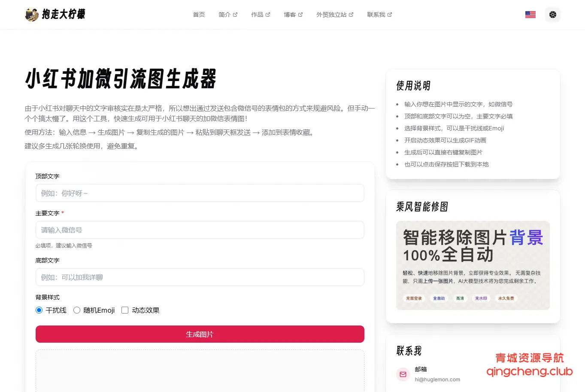Open the 首页 navigation item

tap(198, 14)
